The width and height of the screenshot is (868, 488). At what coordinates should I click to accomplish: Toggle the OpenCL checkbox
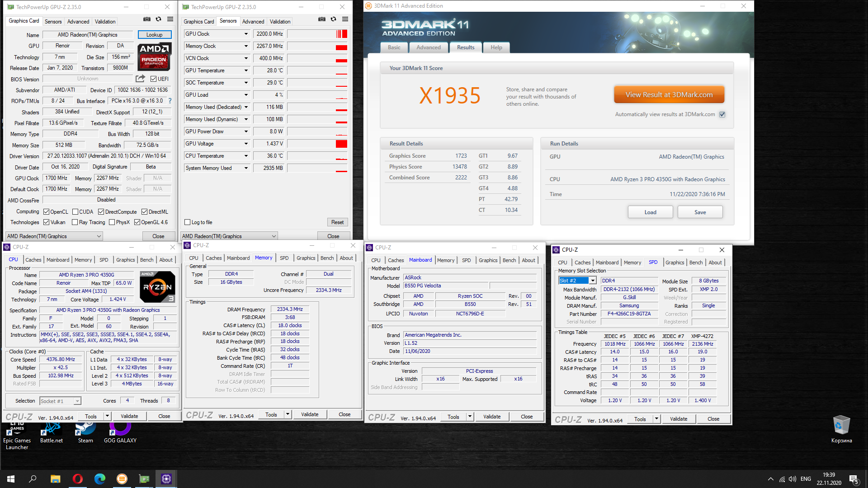(46, 212)
